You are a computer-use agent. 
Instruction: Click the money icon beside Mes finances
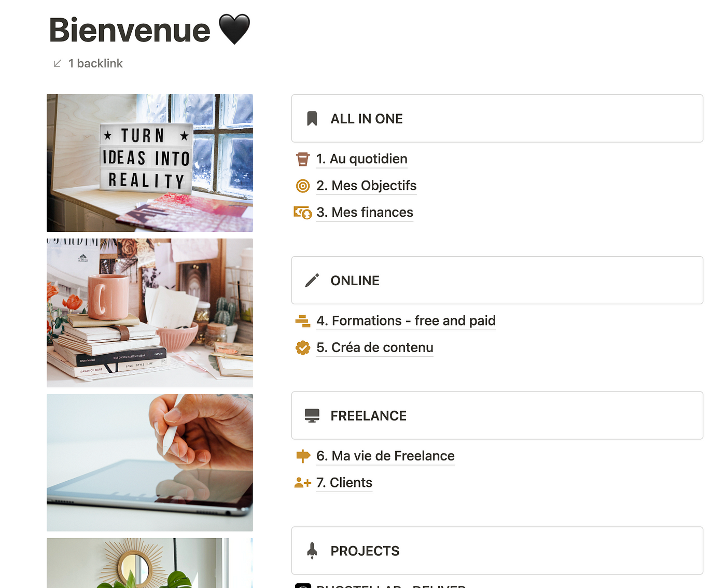[x=303, y=213]
